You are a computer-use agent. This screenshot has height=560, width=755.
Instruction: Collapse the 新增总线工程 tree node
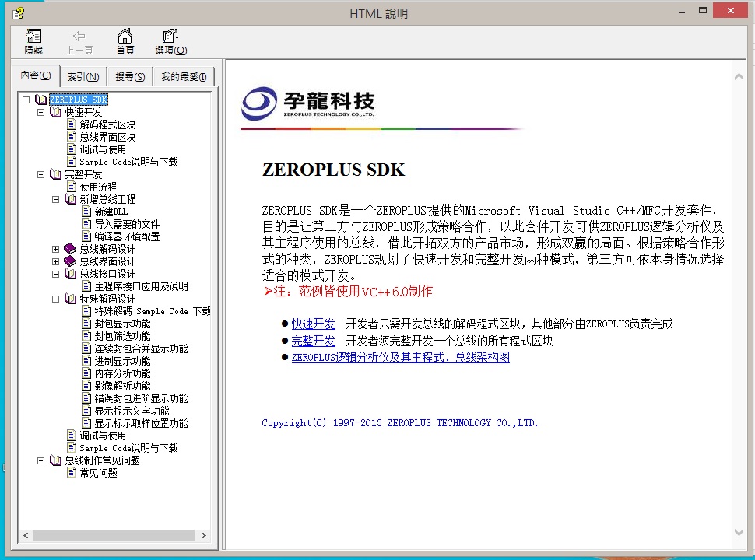pyautogui.click(x=56, y=199)
